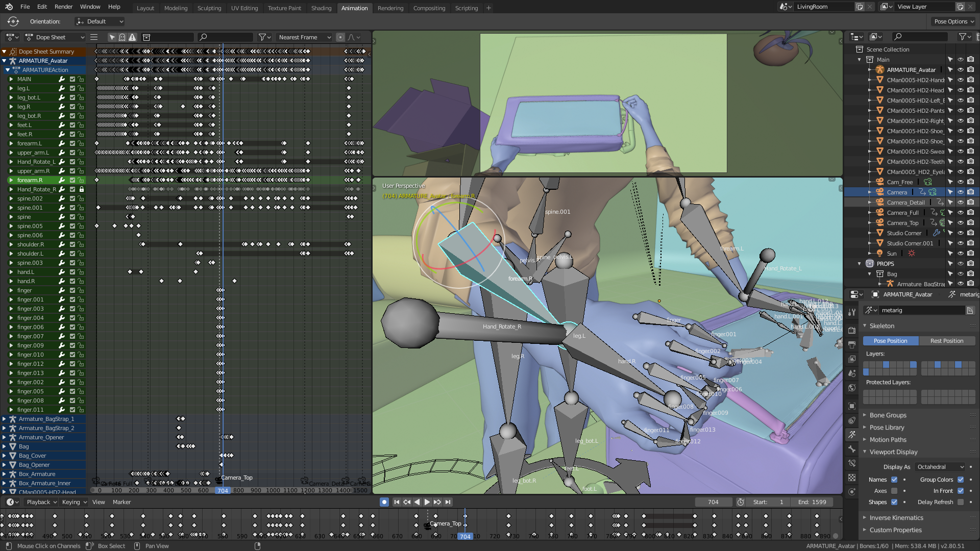Toggle the Shapes checkbox
Image resolution: width=980 pixels, height=551 pixels.
coord(894,502)
